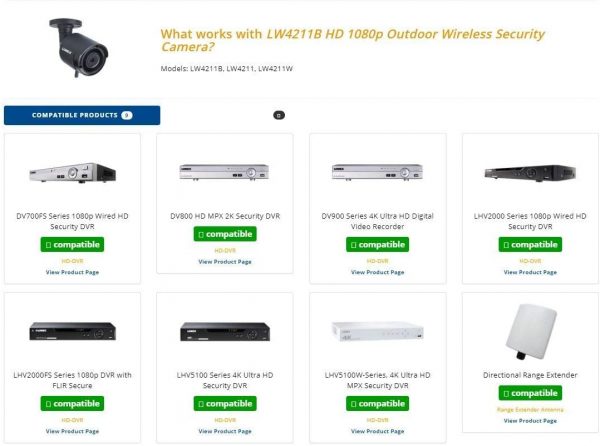Viewport: 600px width, 446px height.
Task: Select the DV700FS Series DVR thumbnail
Action: (x=72, y=173)
